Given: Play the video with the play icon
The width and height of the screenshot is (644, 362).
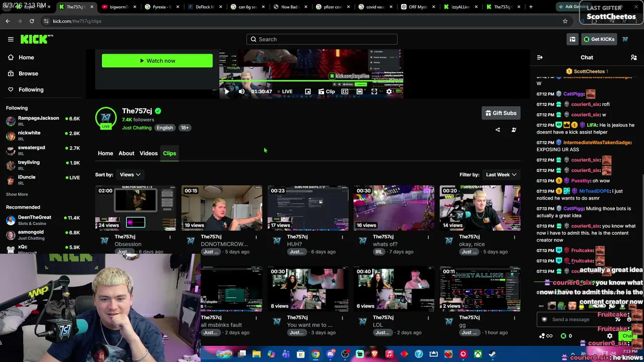Looking at the screenshot, I should pyautogui.click(x=226, y=92).
